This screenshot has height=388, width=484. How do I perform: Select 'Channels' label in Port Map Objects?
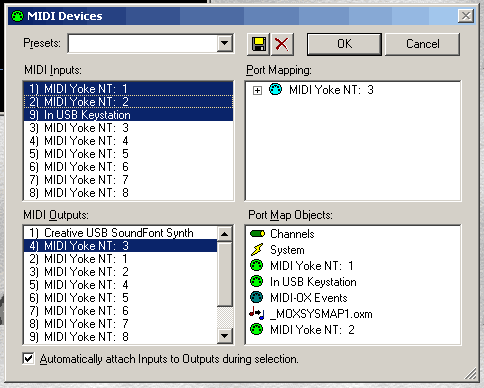coord(292,234)
